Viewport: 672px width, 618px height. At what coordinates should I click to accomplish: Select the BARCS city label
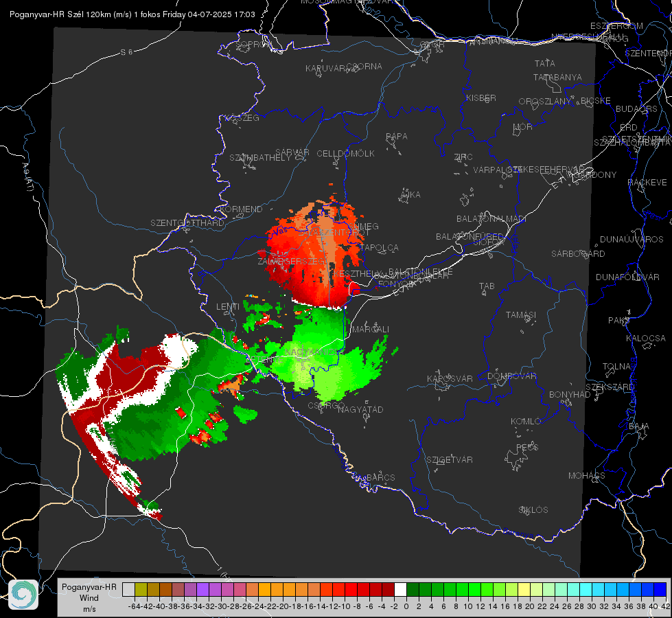381,477
